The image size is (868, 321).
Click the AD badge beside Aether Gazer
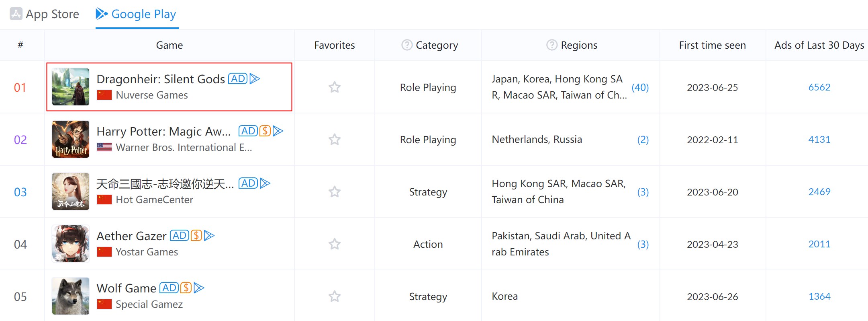click(x=180, y=235)
